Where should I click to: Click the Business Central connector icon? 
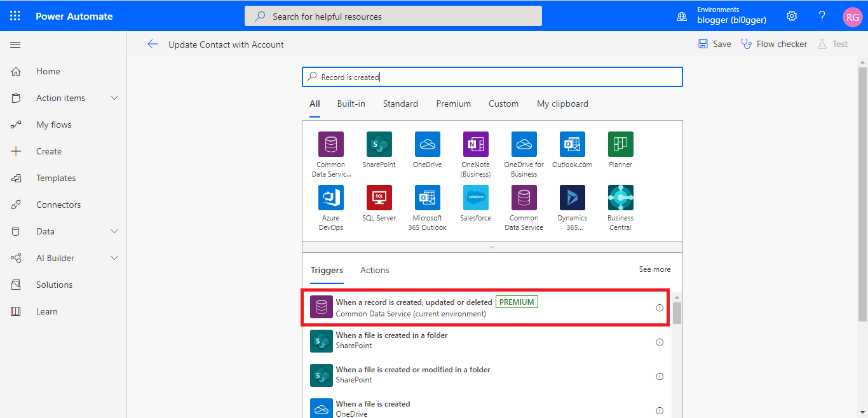tap(620, 198)
